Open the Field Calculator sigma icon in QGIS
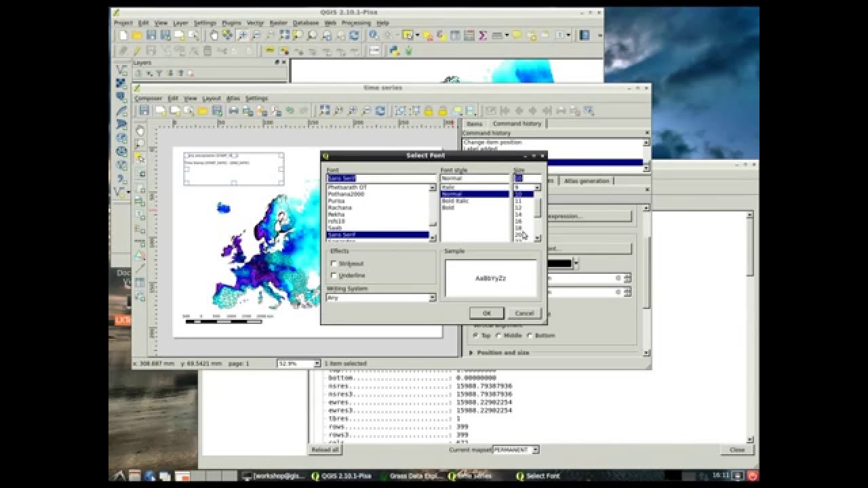 click(x=483, y=35)
